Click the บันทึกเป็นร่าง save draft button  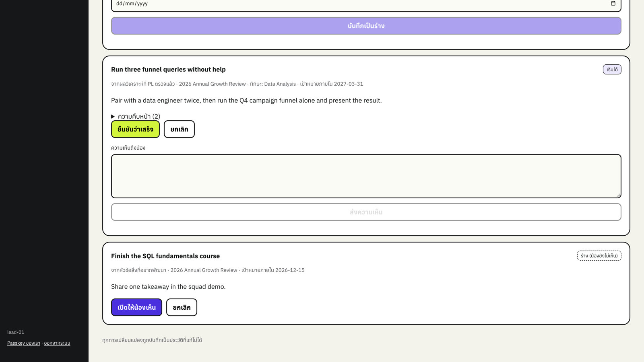click(366, 26)
